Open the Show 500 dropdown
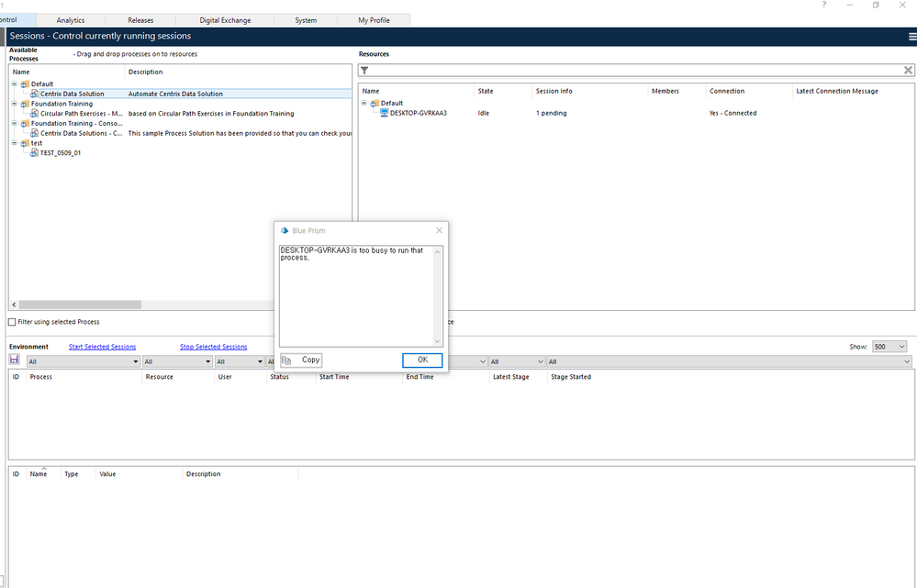This screenshot has width=917, height=588. pos(889,347)
